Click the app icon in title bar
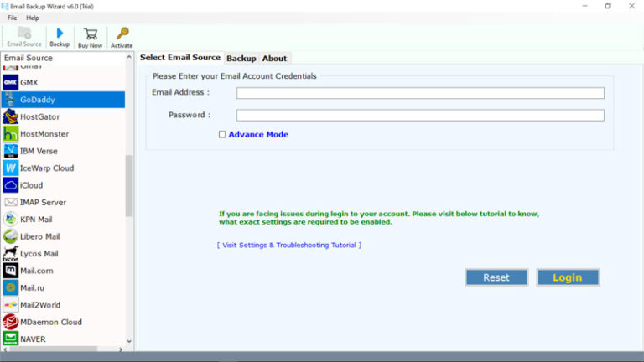 (4, 6)
